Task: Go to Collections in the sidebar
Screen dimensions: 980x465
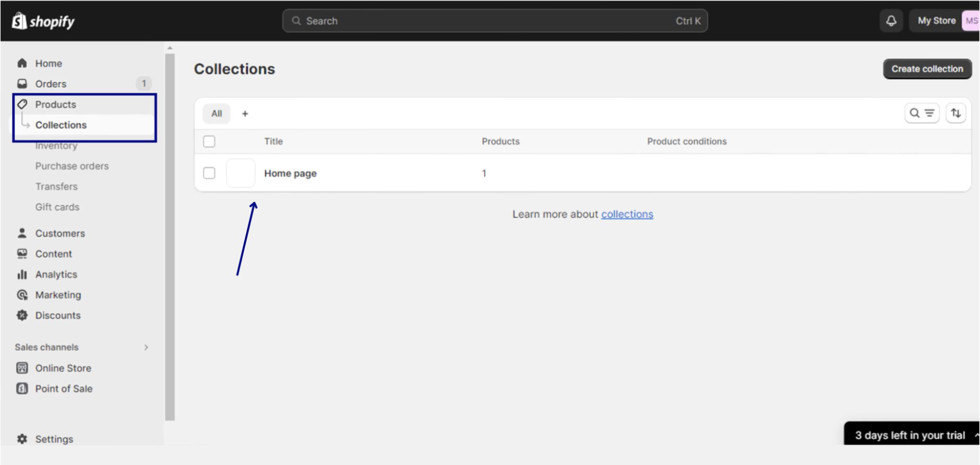Action: point(61,125)
